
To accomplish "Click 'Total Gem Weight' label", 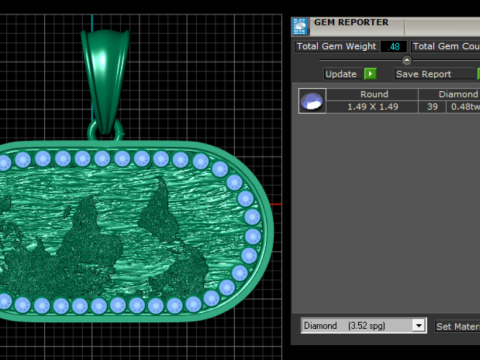I will coord(336,46).
